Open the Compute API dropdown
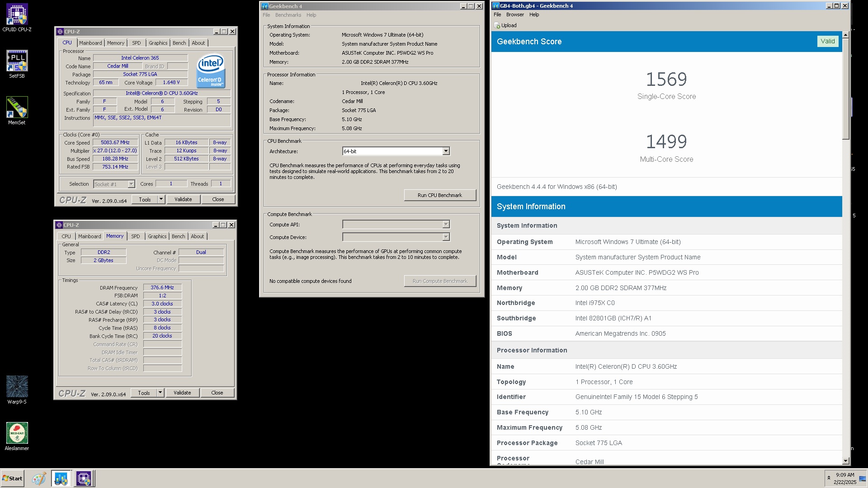 [396, 225]
